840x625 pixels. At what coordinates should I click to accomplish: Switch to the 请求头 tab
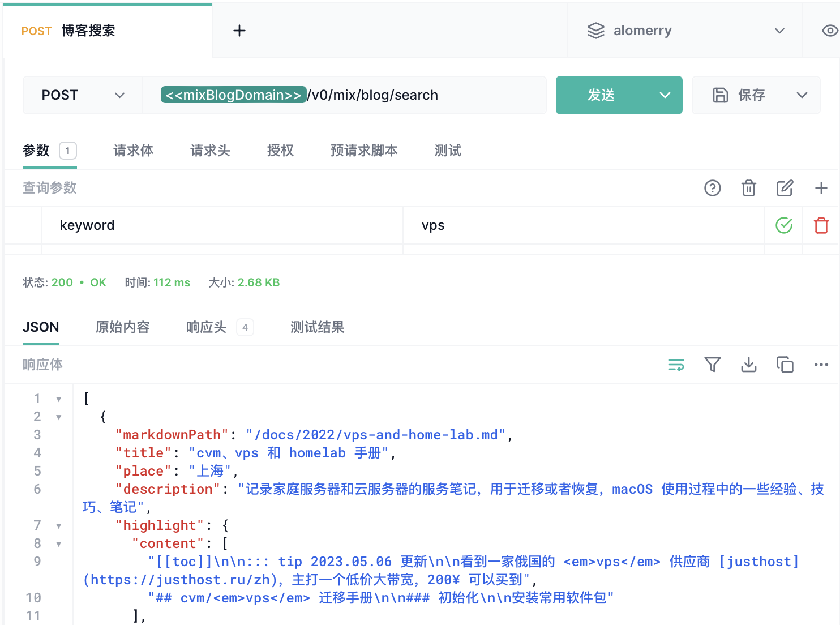[x=210, y=151]
